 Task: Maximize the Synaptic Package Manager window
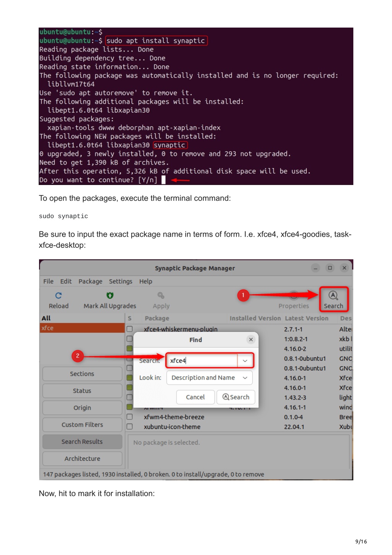[x=330, y=268]
